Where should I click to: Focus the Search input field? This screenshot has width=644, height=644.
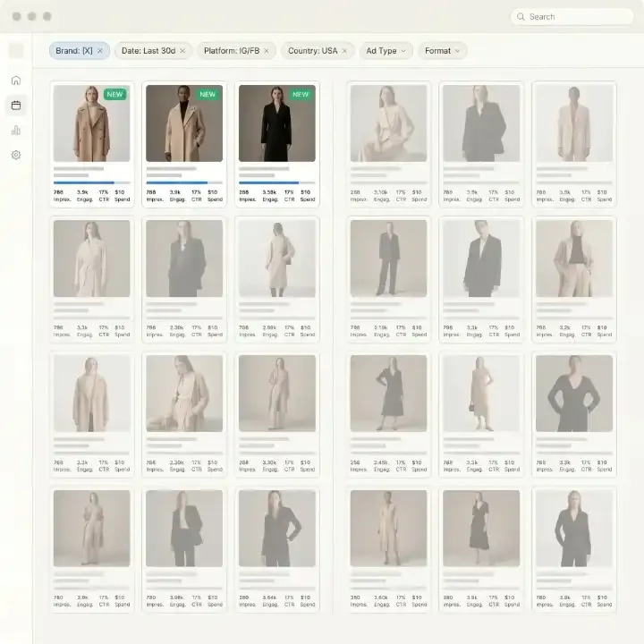pyautogui.click(x=572, y=17)
